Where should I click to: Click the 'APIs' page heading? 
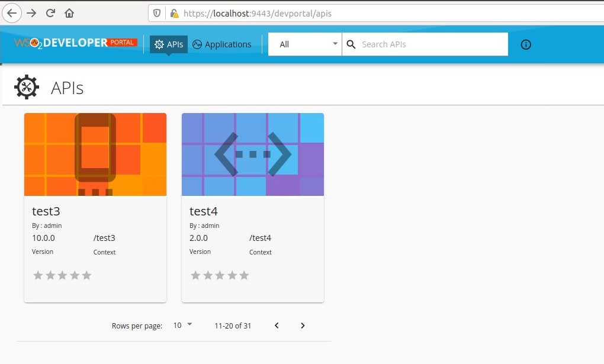[x=67, y=88]
